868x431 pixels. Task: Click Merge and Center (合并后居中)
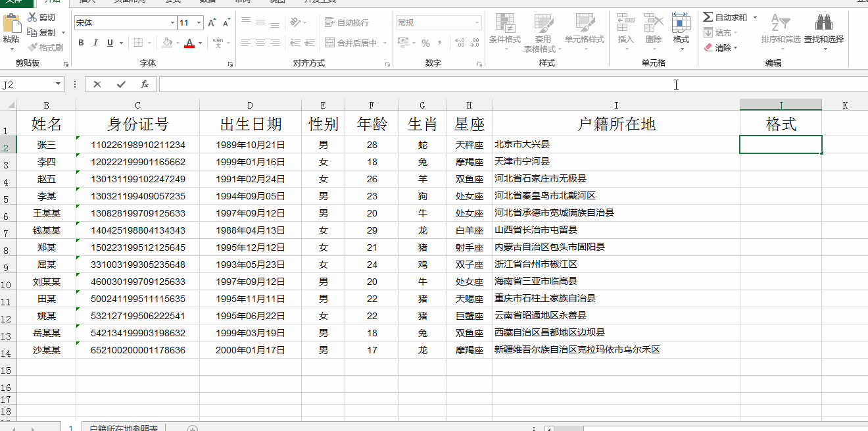click(350, 43)
